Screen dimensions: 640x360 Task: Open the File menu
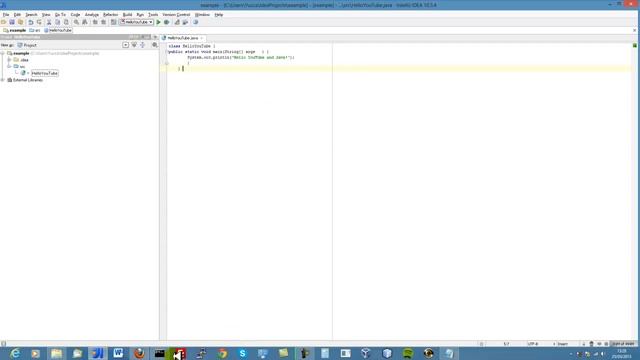6,15
